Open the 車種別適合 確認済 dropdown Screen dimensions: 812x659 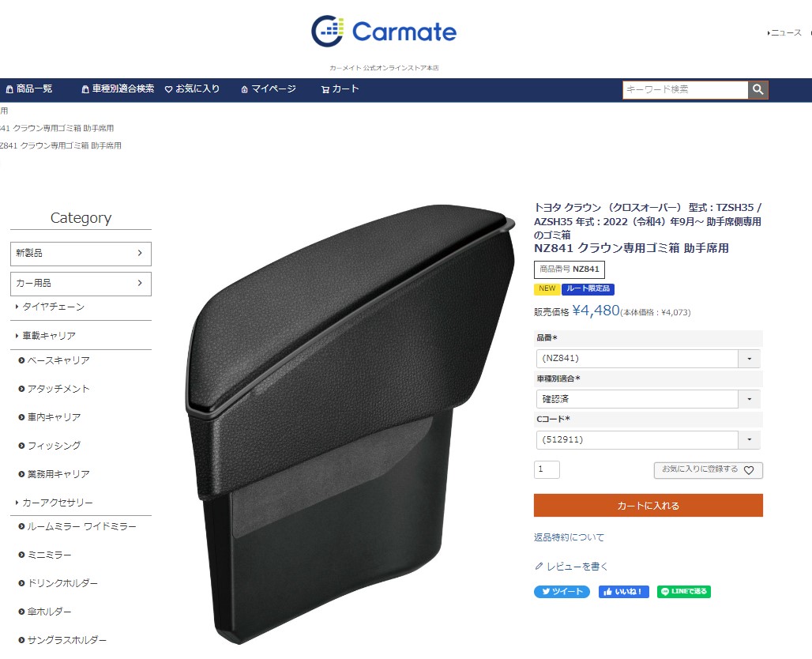(x=648, y=399)
